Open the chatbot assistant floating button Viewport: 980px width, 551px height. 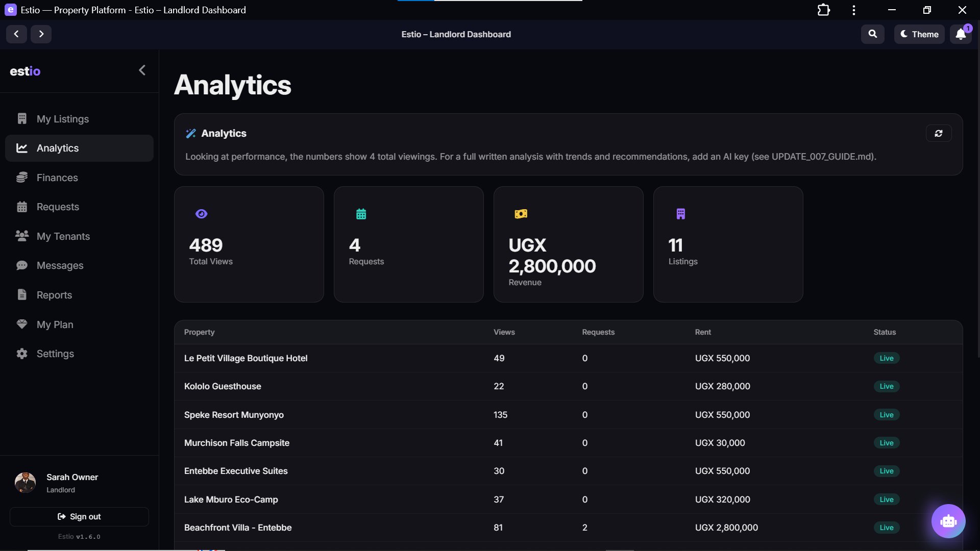click(x=948, y=521)
